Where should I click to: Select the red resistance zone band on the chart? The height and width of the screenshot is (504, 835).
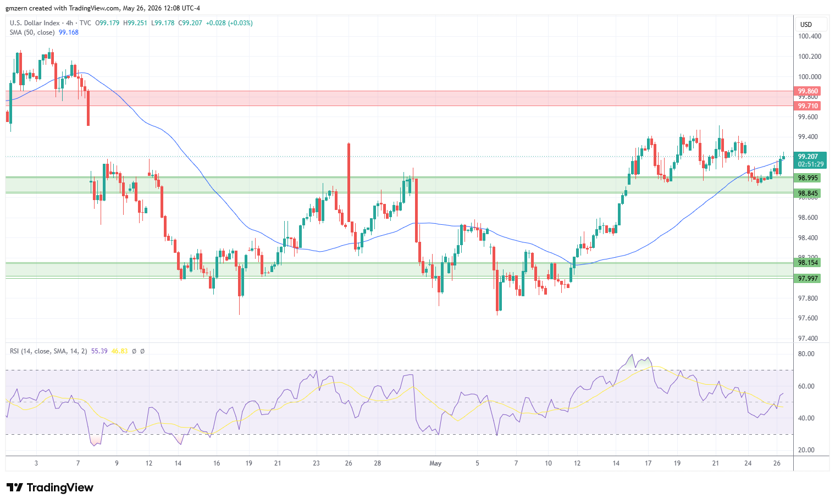coord(400,98)
